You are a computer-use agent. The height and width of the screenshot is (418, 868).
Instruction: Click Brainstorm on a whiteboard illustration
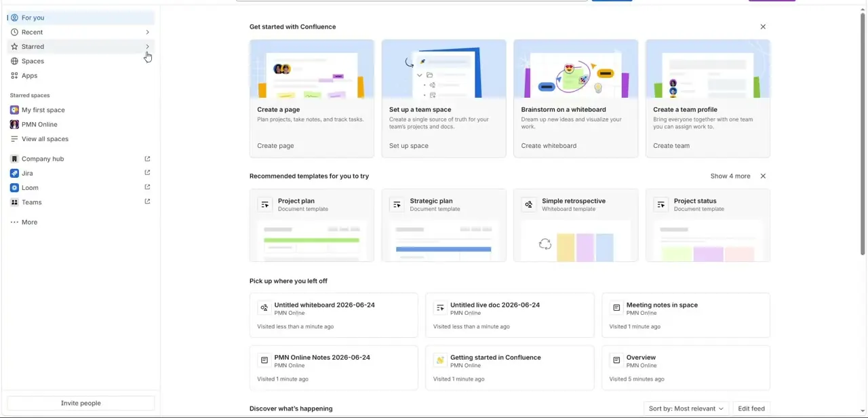point(576,69)
